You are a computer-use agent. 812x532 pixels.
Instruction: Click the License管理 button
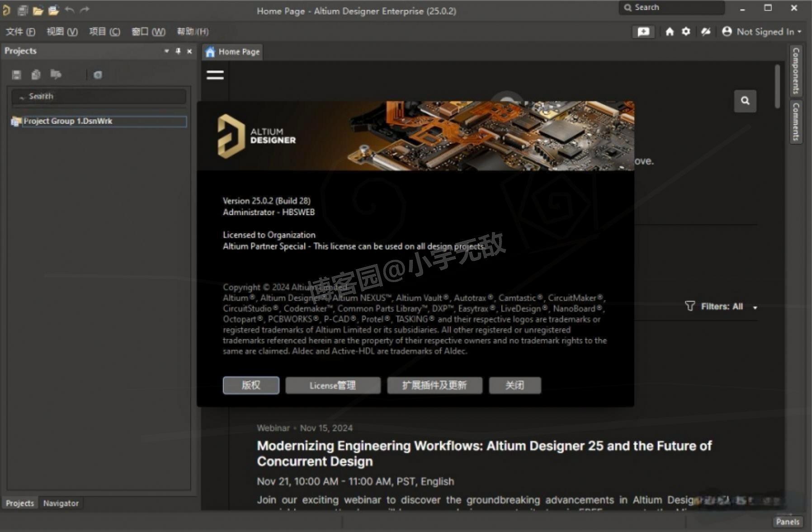[x=333, y=385]
